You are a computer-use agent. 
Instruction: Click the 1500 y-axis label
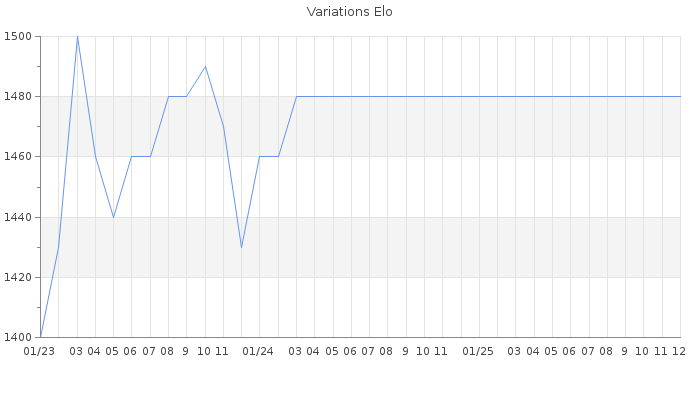(19, 37)
